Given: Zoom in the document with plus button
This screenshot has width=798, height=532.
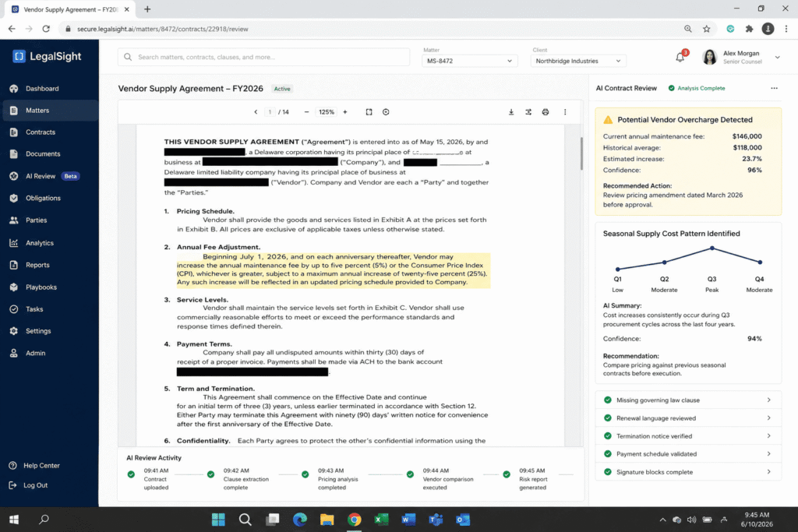Looking at the screenshot, I should tap(345, 112).
